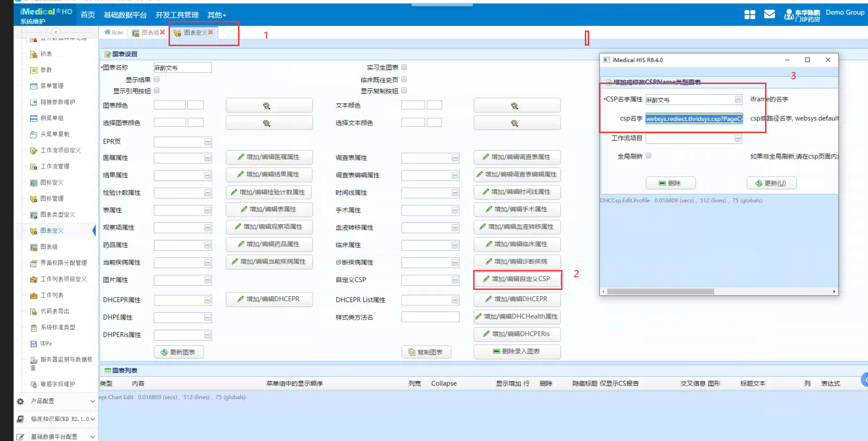Expand the 产品配置 section
Screen dimensions: 868x441
tap(56, 401)
